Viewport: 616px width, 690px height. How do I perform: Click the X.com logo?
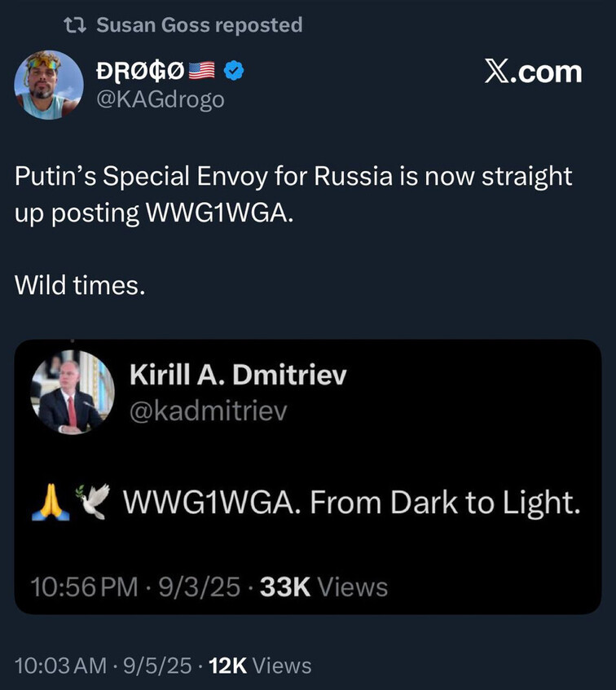pos(533,73)
